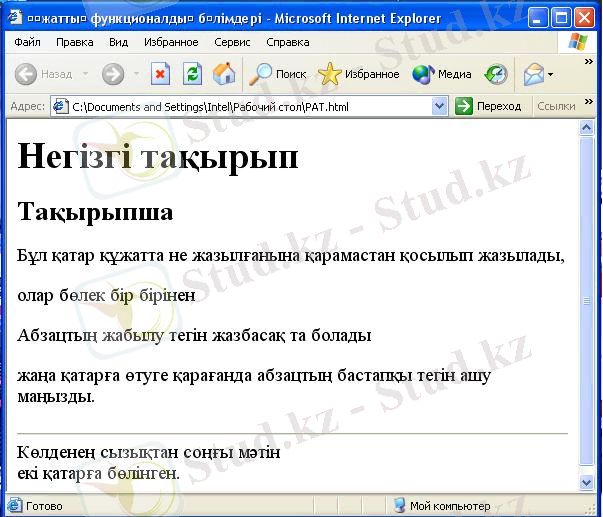Refresh the page with green arrows icon
This screenshot has width=603, height=517.
(192, 74)
